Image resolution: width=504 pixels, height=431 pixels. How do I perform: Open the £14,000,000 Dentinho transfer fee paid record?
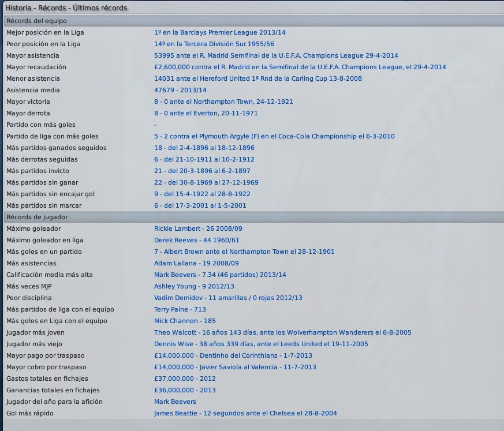coord(233,356)
